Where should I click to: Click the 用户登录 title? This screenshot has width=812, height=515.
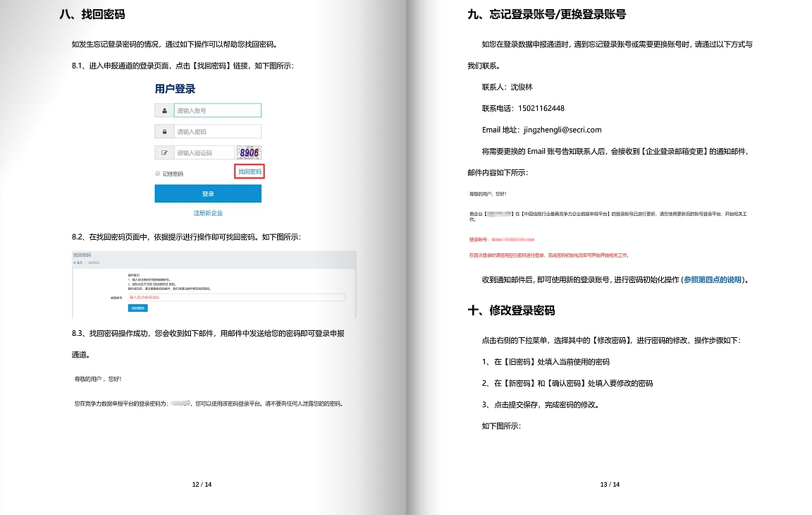click(x=175, y=89)
